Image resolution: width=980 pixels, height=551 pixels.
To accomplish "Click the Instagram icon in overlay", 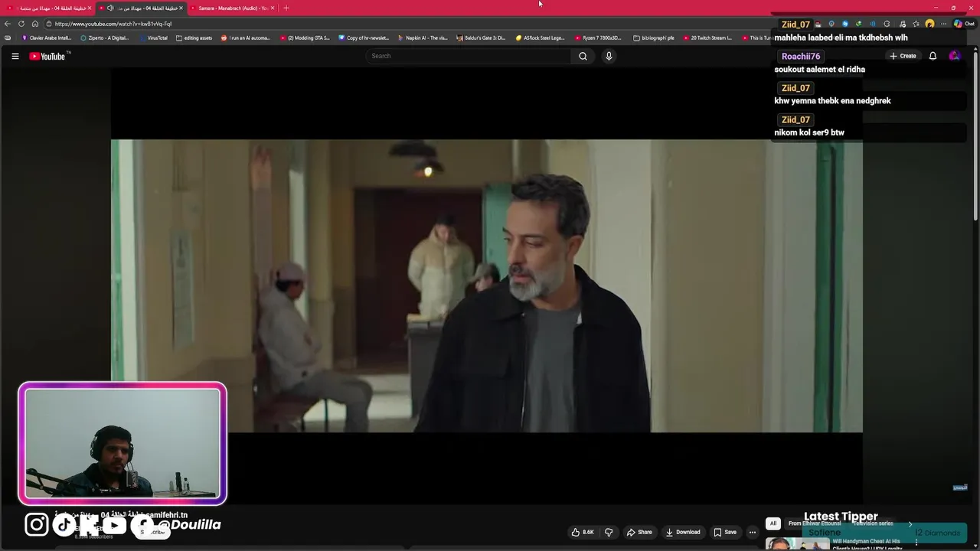I will pyautogui.click(x=36, y=524).
